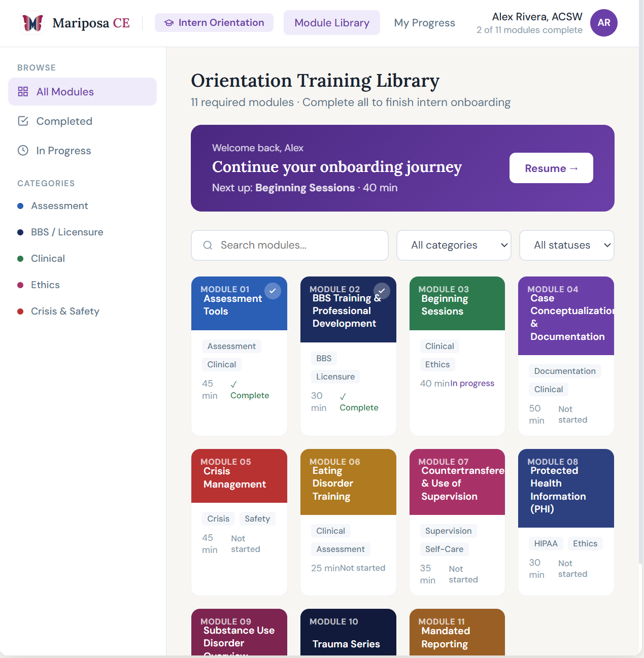
Task: Click the AR user avatar
Action: coord(604,23)
